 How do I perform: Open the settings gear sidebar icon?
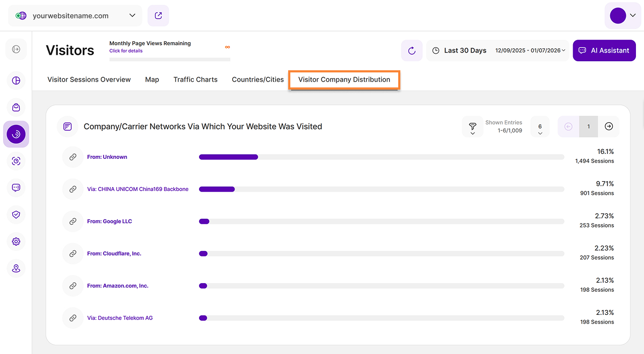[16, 241]
